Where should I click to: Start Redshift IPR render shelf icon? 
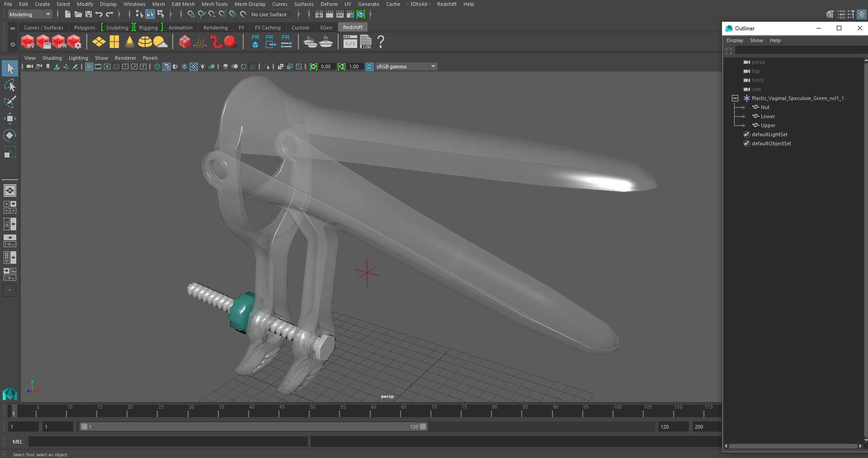pyautogui.click(x=59, y=42)
